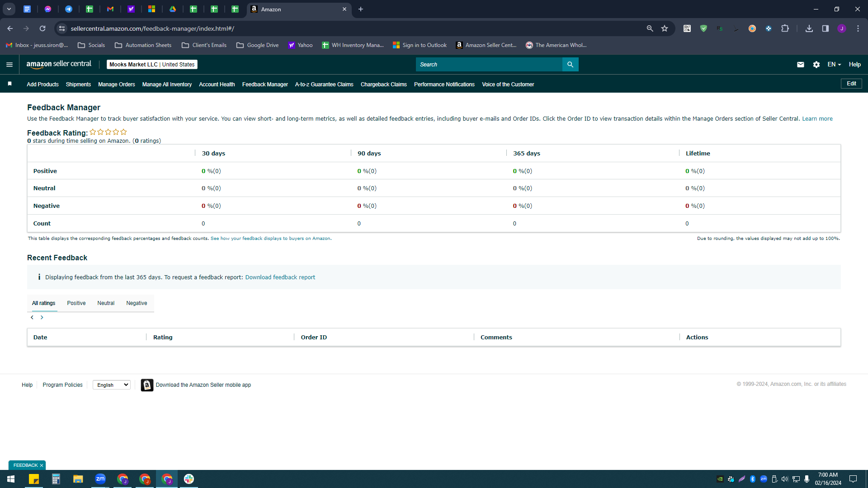Open the English language select in footer
Screen dimensions: 868x488
click(x=112, y=385)
